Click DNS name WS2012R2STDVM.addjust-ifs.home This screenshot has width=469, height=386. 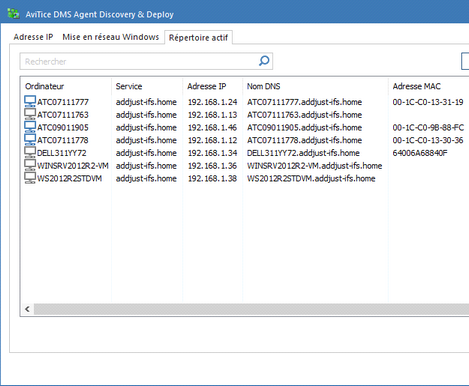point(311,178)
